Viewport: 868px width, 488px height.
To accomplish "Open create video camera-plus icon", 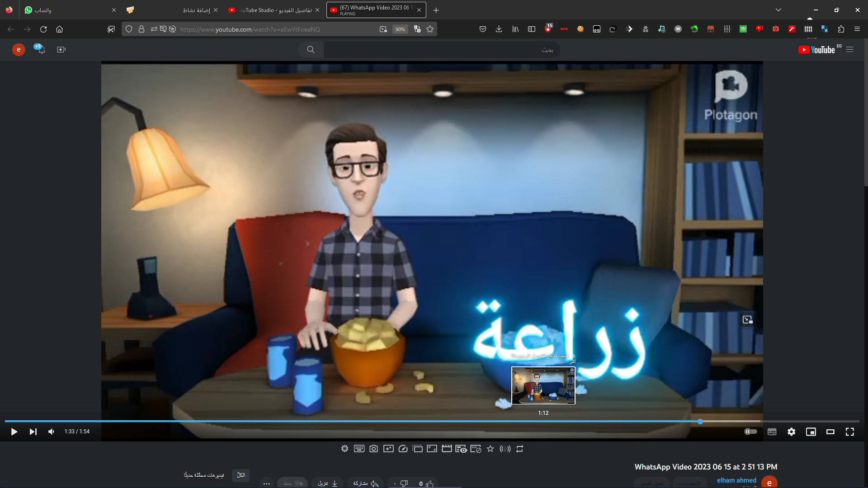I will click(61, 50).
